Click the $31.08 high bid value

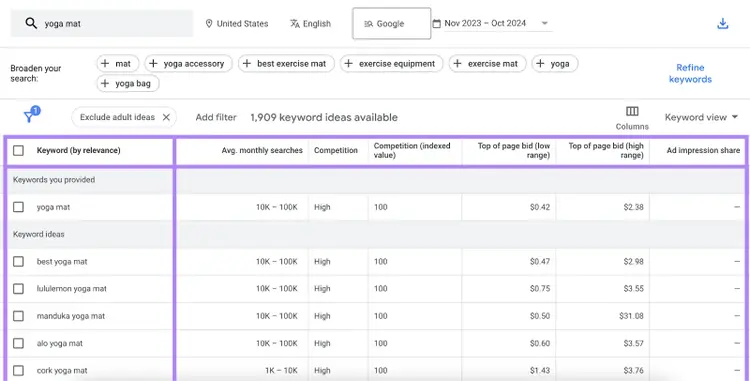coord(630,316)
